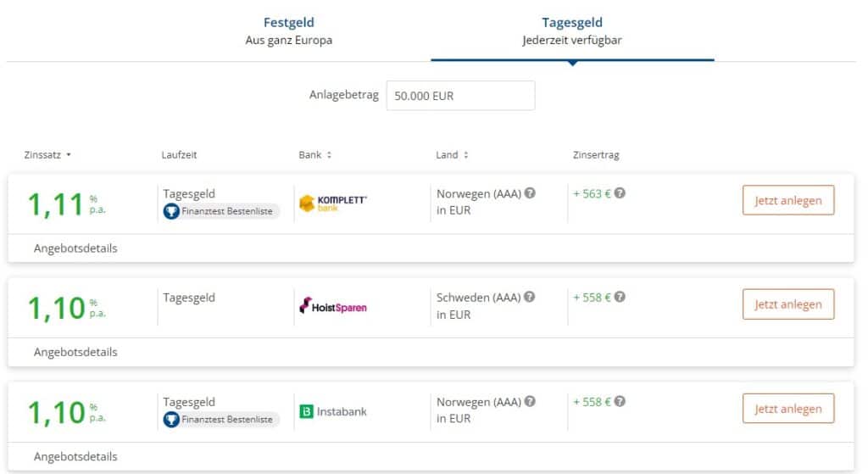This screenshot has width=868, height=474.
Task: Click the Instabank logo
Action: 332,411
